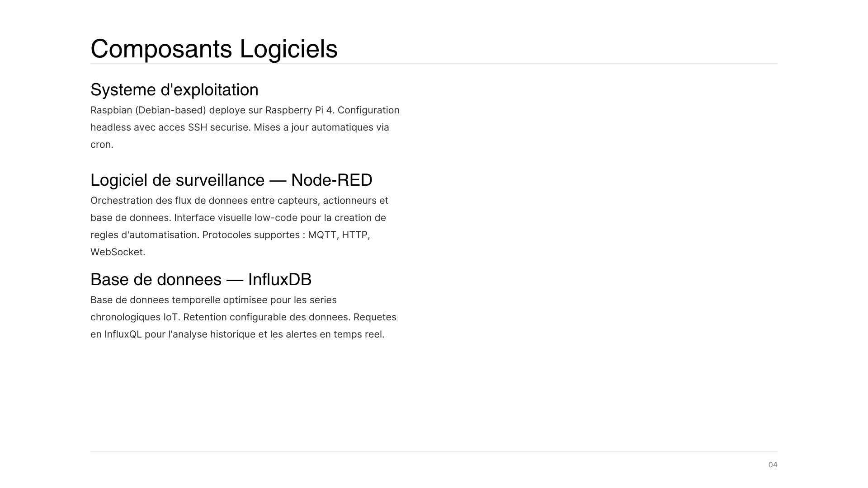The width and height of the screenshot is (868, 488).
Task: Click 'Interface visuelle low-code' sentence
Action: (236, 218)
